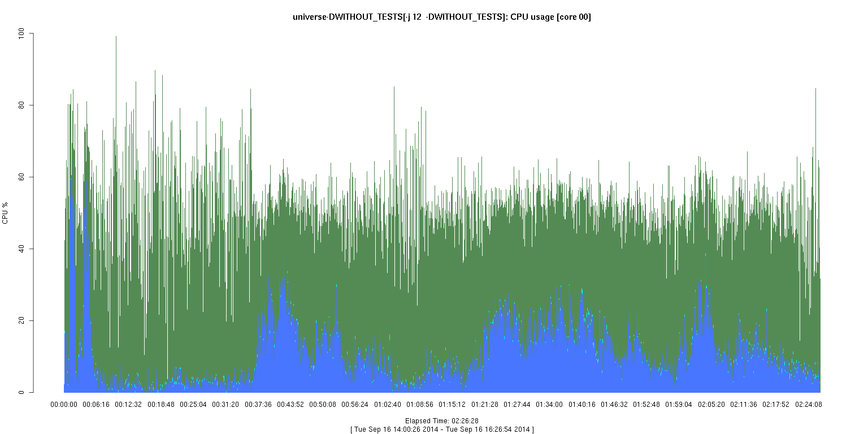Click the x-axis time label 01:08:56
The image size is (868, 434).
click(420, 405)
